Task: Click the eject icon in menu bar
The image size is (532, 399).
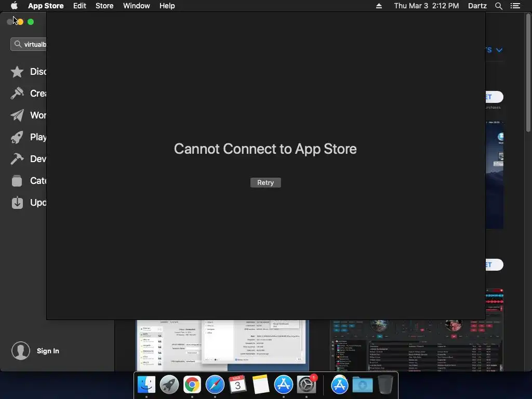Action: [379, 6]
